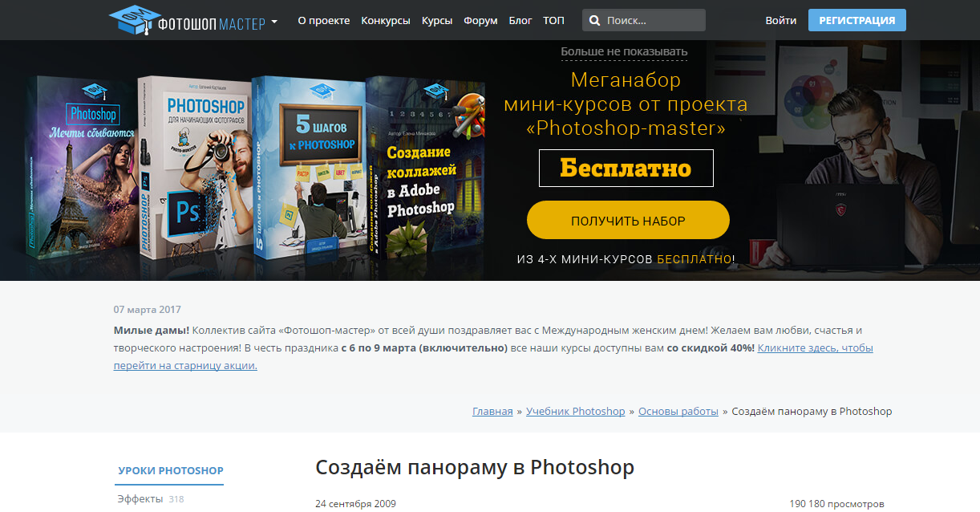Click the ИЗ 4-Х МИНИ-КУРСОВ БЕСПЛАТНО caption

626,259
